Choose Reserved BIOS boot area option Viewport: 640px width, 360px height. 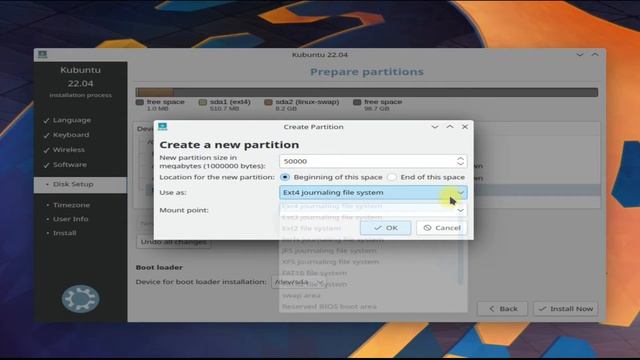[329, 306]
